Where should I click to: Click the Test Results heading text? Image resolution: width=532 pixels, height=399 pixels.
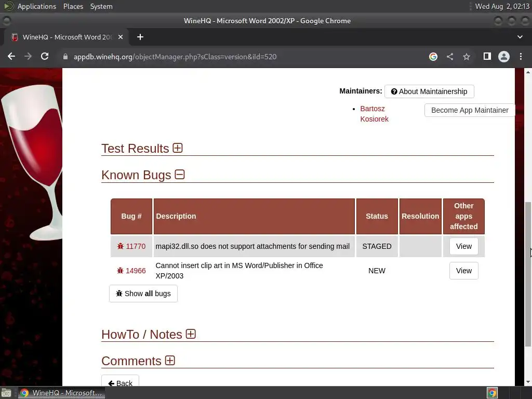click(x=135, y=149)
